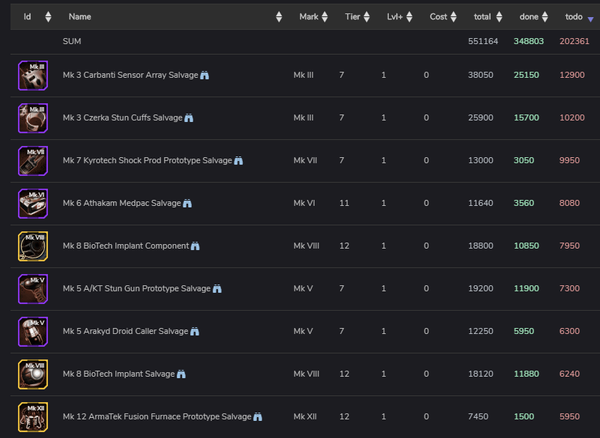Click the Mk 3 Carbanti Sensor Array item thumbnail
600x438 pixels.
32,75
